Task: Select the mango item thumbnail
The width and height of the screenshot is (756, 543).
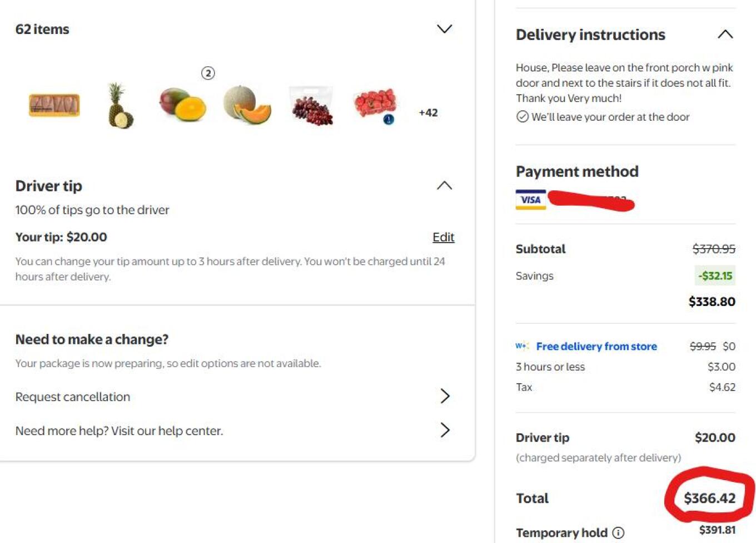Action: (x=183, y=105)
